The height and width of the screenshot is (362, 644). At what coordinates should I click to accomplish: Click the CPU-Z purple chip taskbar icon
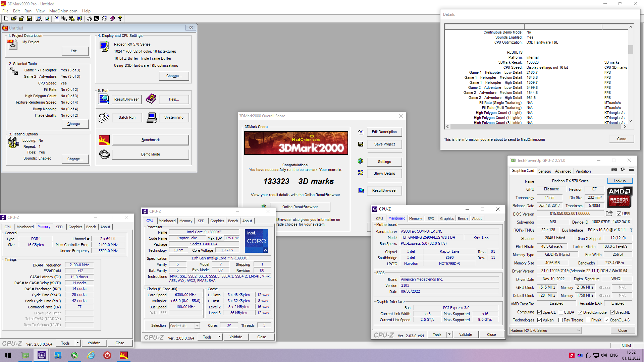(42, 355)
